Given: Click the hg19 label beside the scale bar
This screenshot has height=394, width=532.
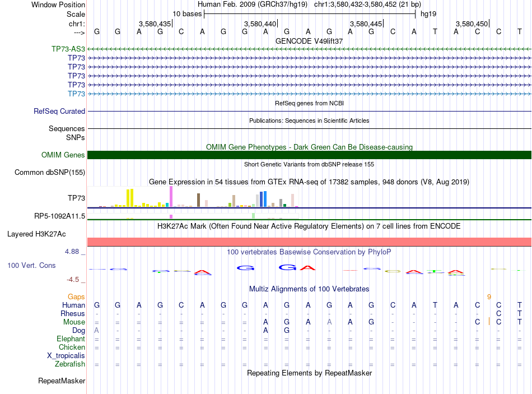Looking at the screenshot, I should click(428, 14).
